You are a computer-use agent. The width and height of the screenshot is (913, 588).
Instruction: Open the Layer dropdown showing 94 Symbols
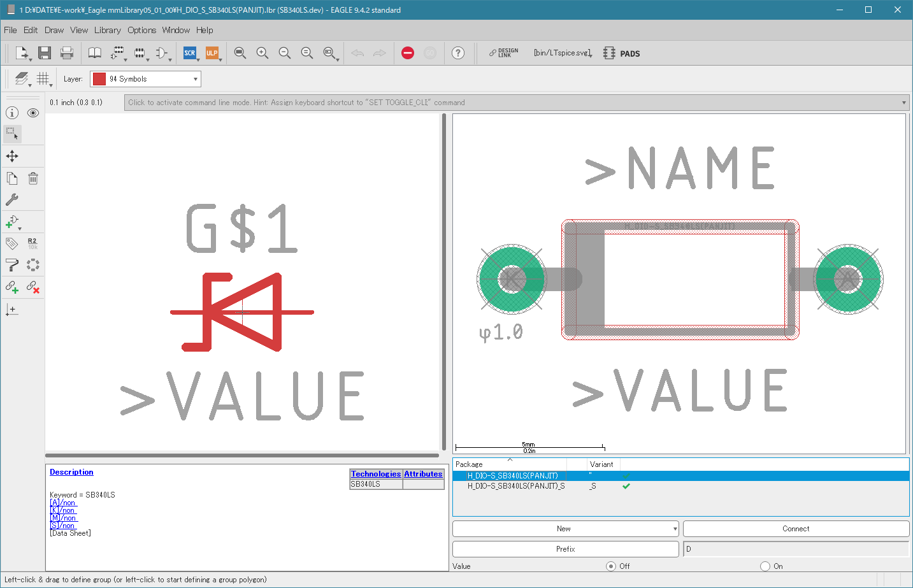(x=145, y=79)
